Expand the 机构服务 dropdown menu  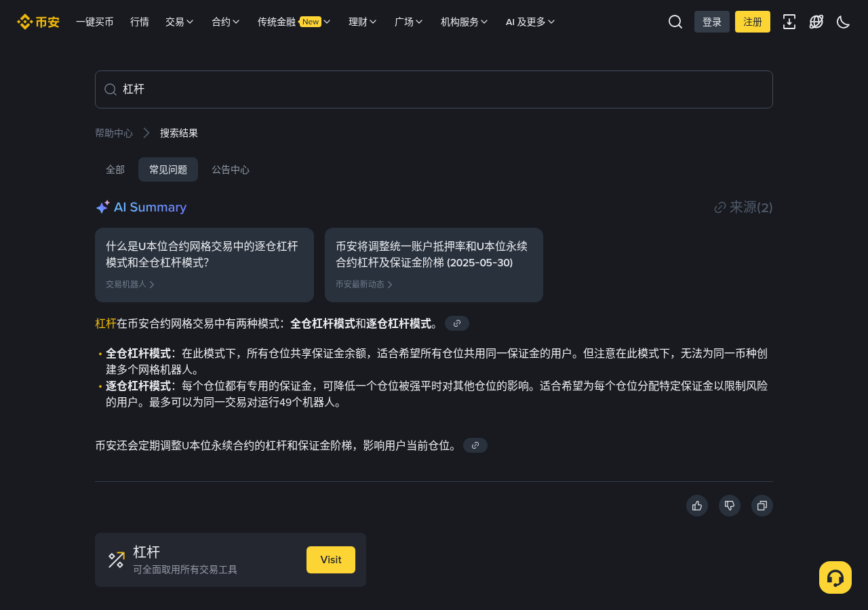pyautogui.click(x=465, y=22)
